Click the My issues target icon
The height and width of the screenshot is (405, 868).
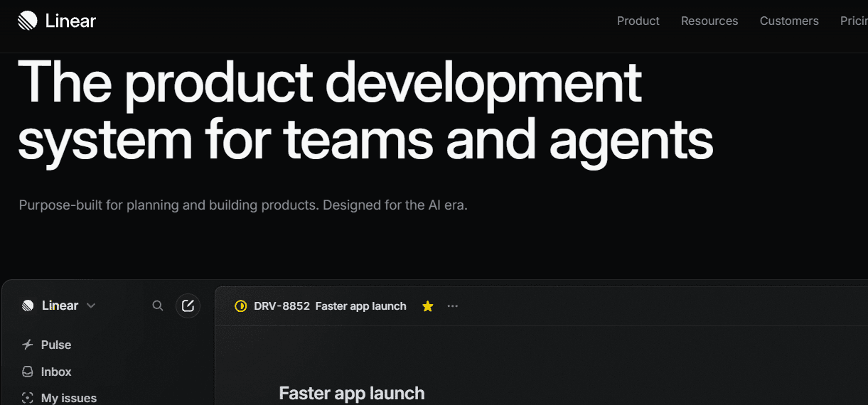tap(28, 398)
